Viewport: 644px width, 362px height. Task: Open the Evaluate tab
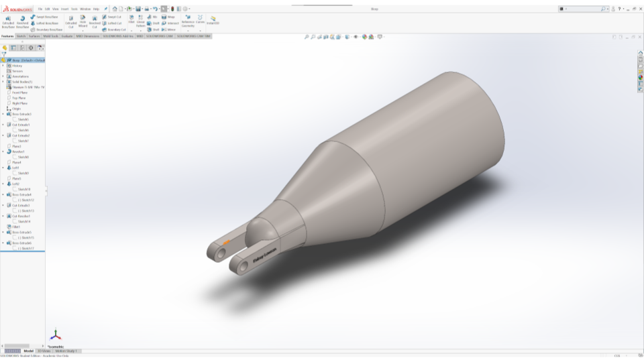click(67, 36)
